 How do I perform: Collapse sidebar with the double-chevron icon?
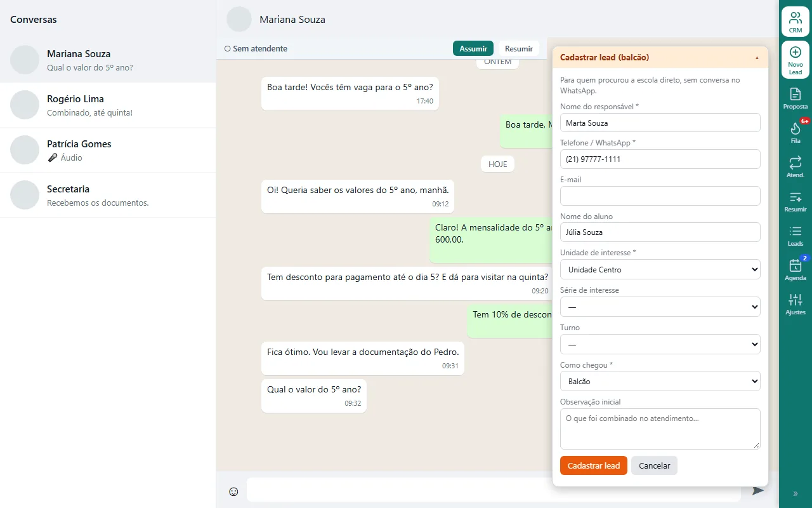pos(796,493)
